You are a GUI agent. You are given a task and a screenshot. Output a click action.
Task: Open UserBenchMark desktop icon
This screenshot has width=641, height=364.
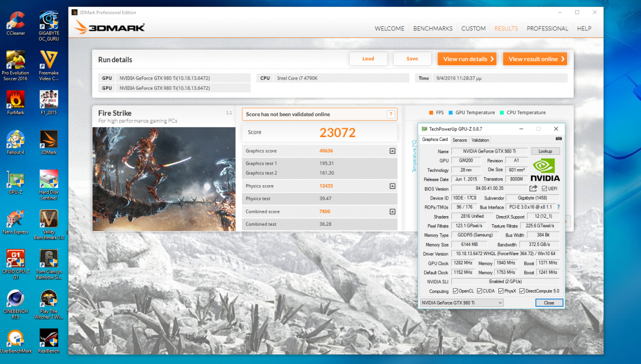(15, 342)
